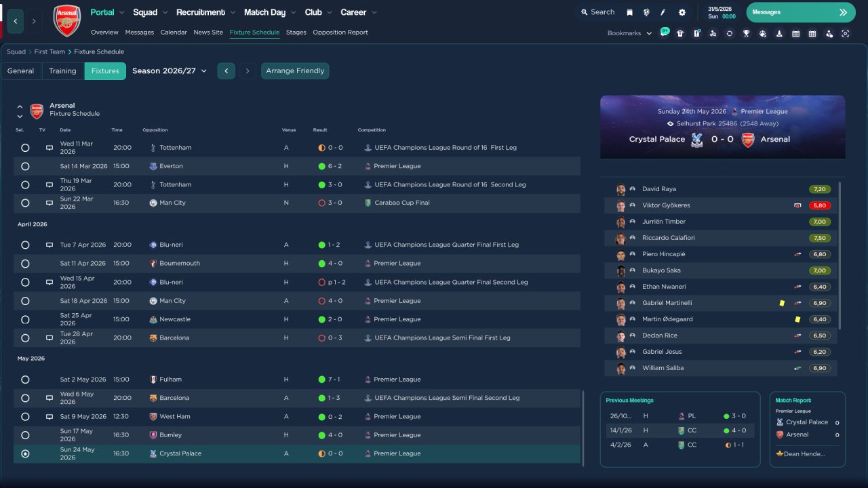Click the Squad breadcrumb link
The image size is (868, 488).
tap(16, 52)
